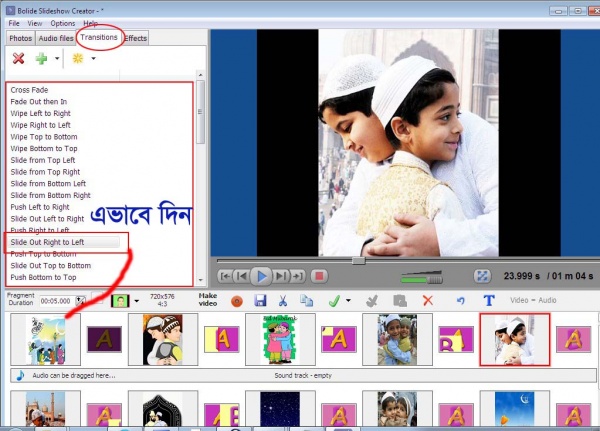
Task: Click transitions list scrollbar down arrow
Action: [x=201, y=280]
